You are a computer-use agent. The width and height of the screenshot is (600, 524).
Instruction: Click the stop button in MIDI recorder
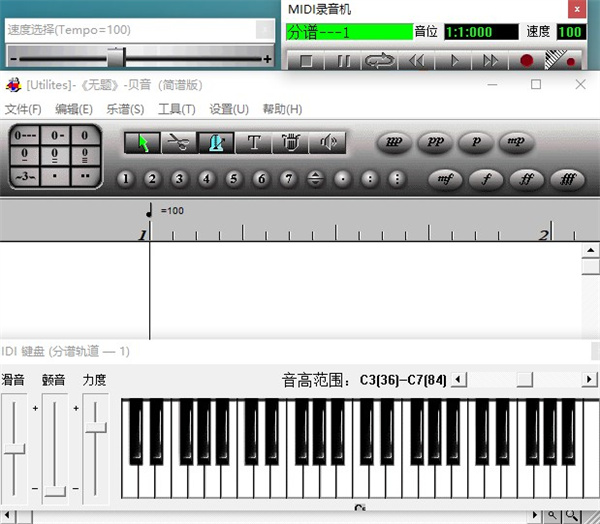[x=307, y=61]
